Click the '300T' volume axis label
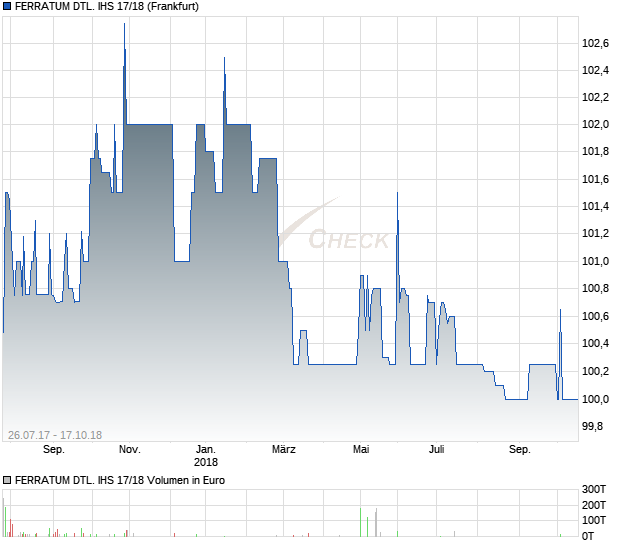Viewport: 620px width, 546px height. coord(594,489)
